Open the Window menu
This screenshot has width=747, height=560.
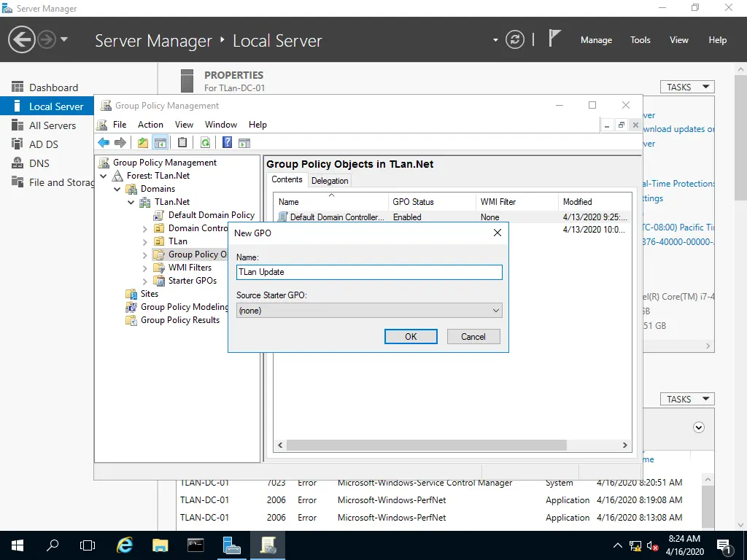click(x=221, y=124)
